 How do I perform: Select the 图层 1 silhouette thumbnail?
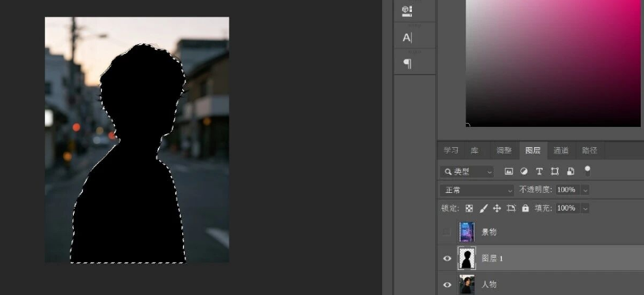pos(467,259)
